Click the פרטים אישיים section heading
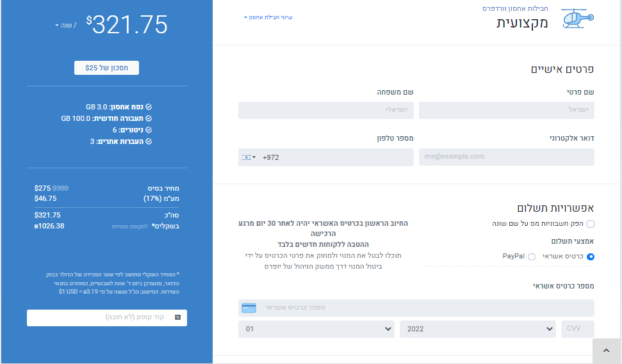Viewport: 622px width, 364px height. (562, 69)
